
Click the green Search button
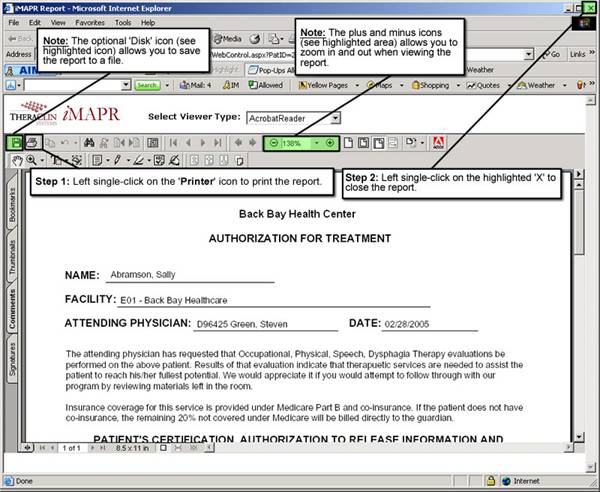(147, 86)
